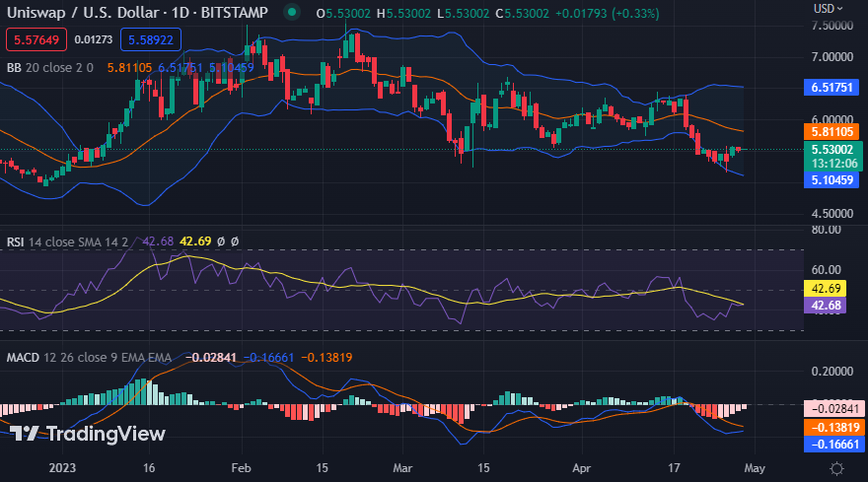
Task: Click the change value +0.01793 (+0.33%)
Action: pos(607,13)
